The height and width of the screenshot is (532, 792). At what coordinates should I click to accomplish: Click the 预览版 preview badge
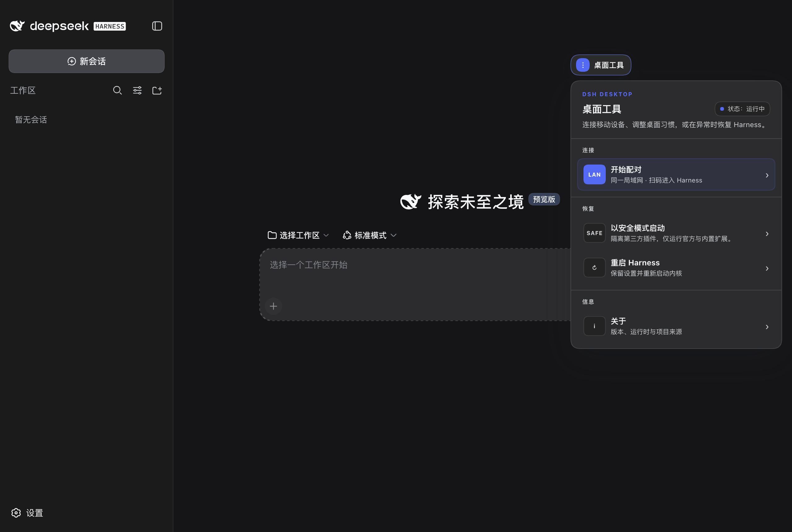pyautogui.click(x=544, y=199)
